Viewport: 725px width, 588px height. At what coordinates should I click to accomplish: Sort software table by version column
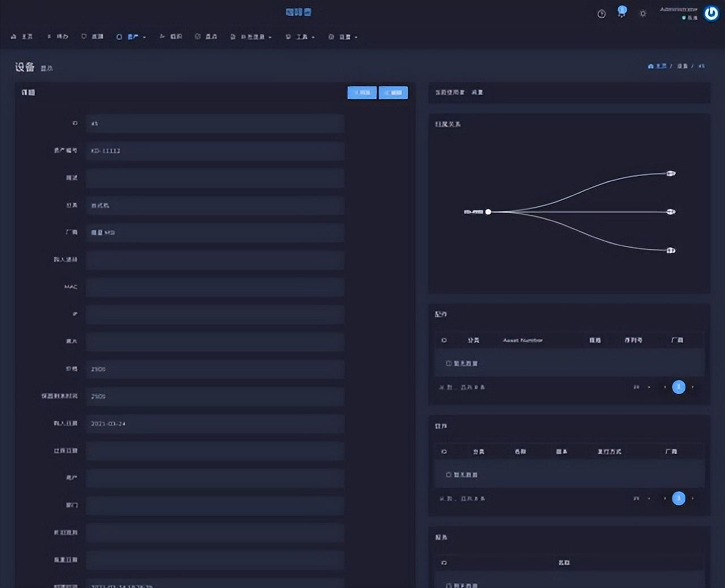click(x=561, y=451)
